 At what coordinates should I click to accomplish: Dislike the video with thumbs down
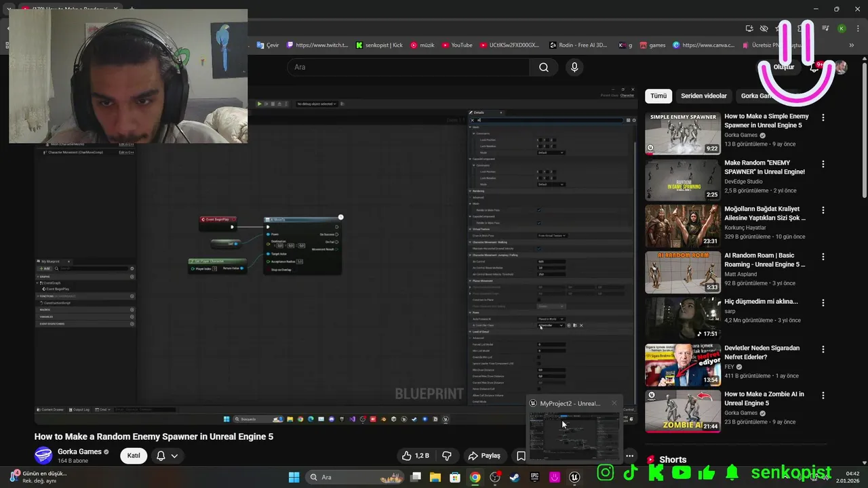(x=447, y=456)
